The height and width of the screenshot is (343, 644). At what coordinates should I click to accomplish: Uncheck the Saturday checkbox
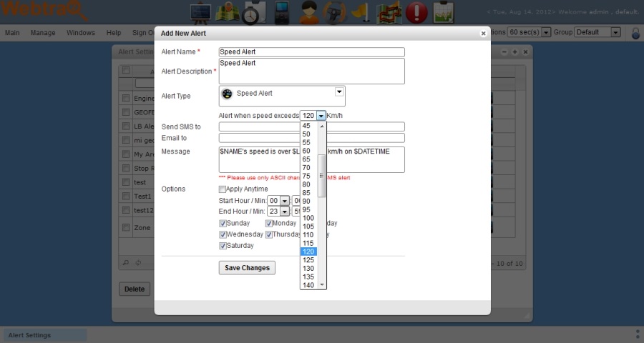(223, 246)
